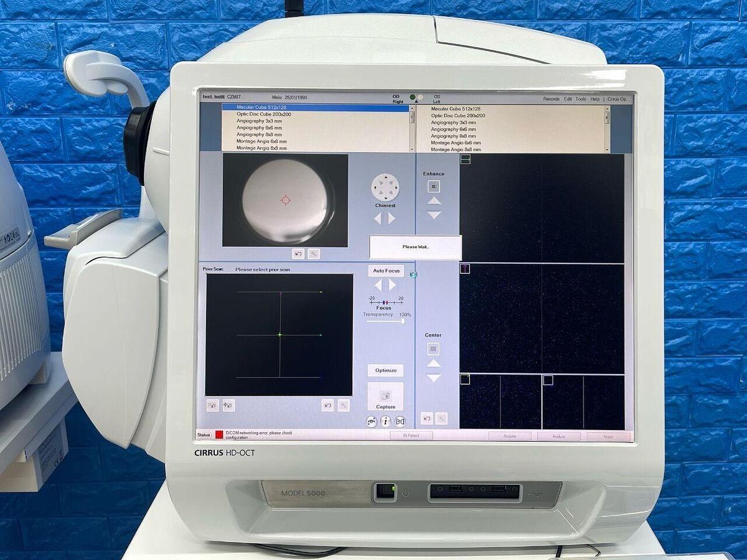Screen dimensions: 747x560
Task: Select Montage Angio 6x6 mm in OS list
Action: coord(510,143)
